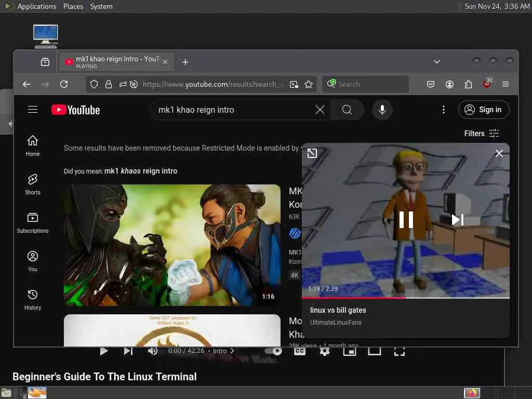Go forward in Firefox
Viewport: 532px width, 399px height.
coord(45,84)
